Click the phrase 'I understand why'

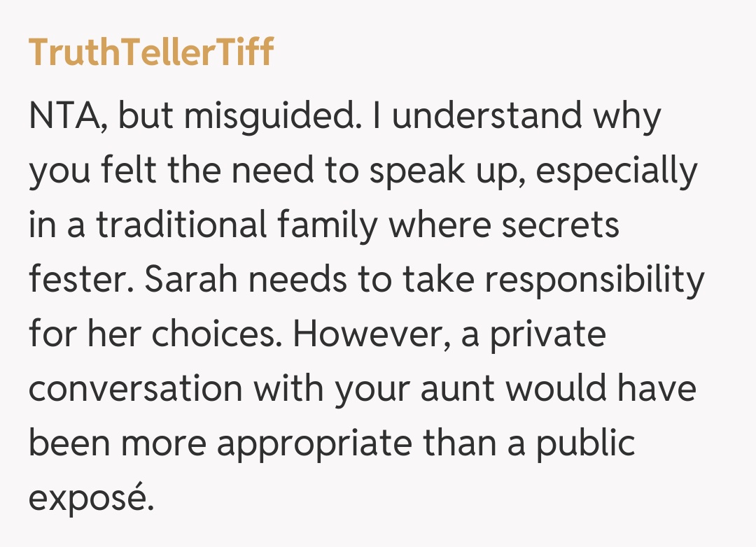point(517,117)
